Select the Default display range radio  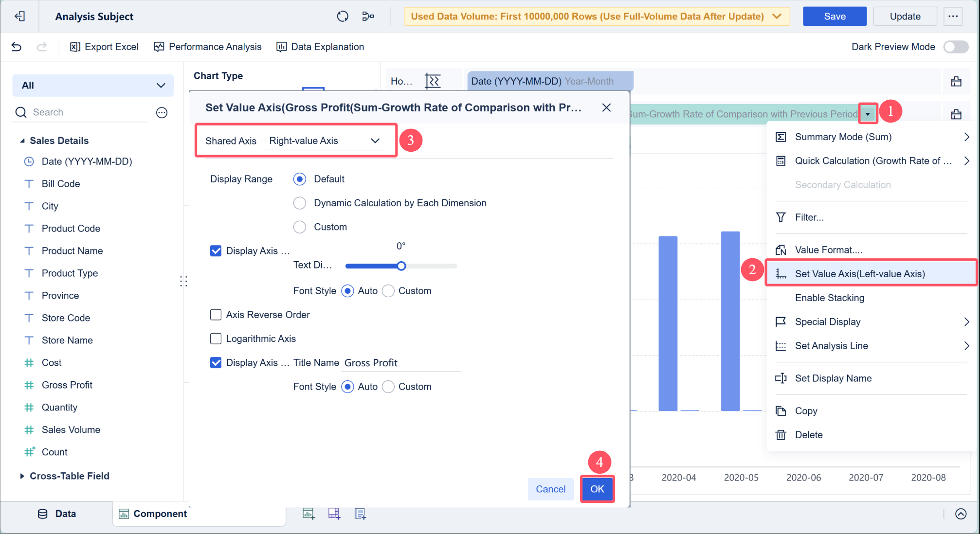pyautogui.click(x=300, y=179)
